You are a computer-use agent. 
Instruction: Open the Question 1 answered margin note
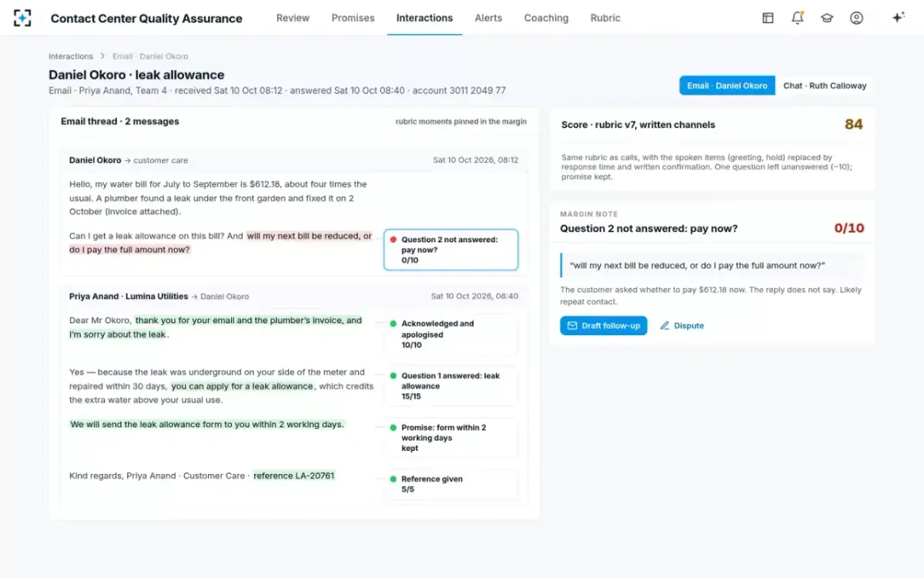(450, 386)
